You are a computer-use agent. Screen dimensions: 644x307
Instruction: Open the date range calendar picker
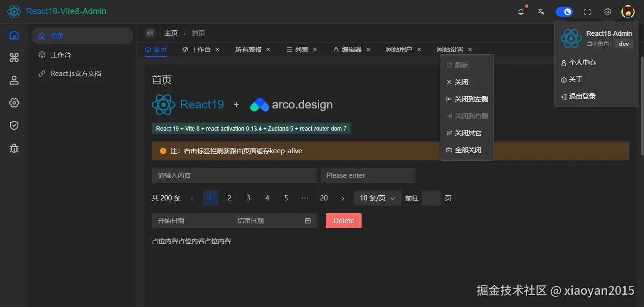click(x=308, y=221)
